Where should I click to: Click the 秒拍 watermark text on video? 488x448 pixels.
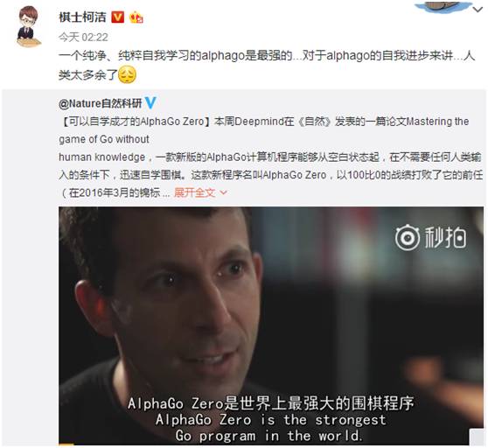(x=445, y=238)
